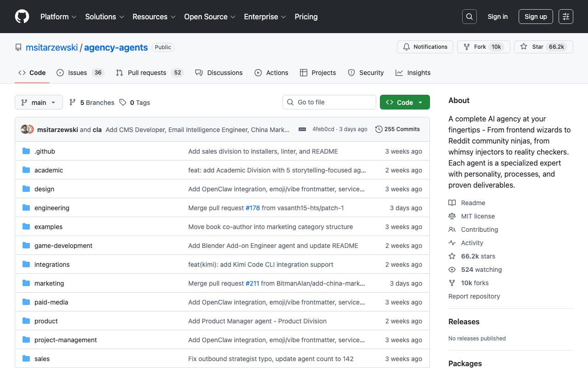Open the marketing folder icon

pos(26,283)
